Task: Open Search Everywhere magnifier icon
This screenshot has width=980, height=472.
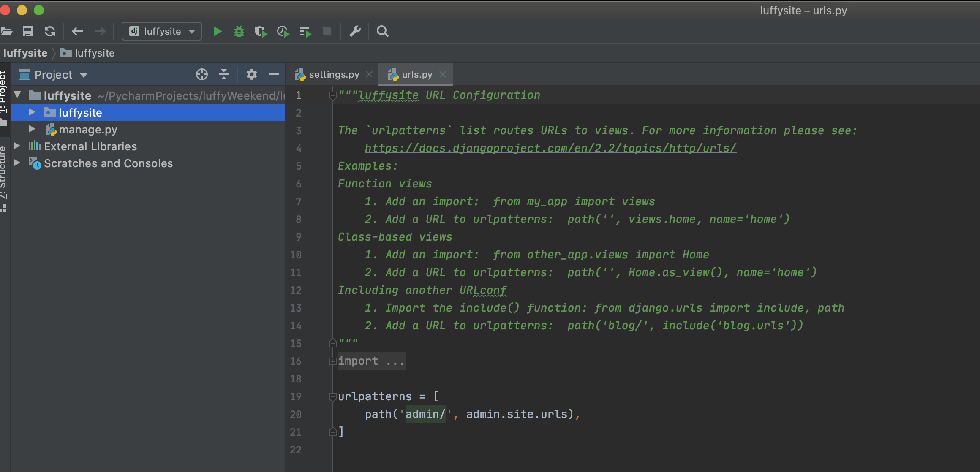Action: pos(383,31)
